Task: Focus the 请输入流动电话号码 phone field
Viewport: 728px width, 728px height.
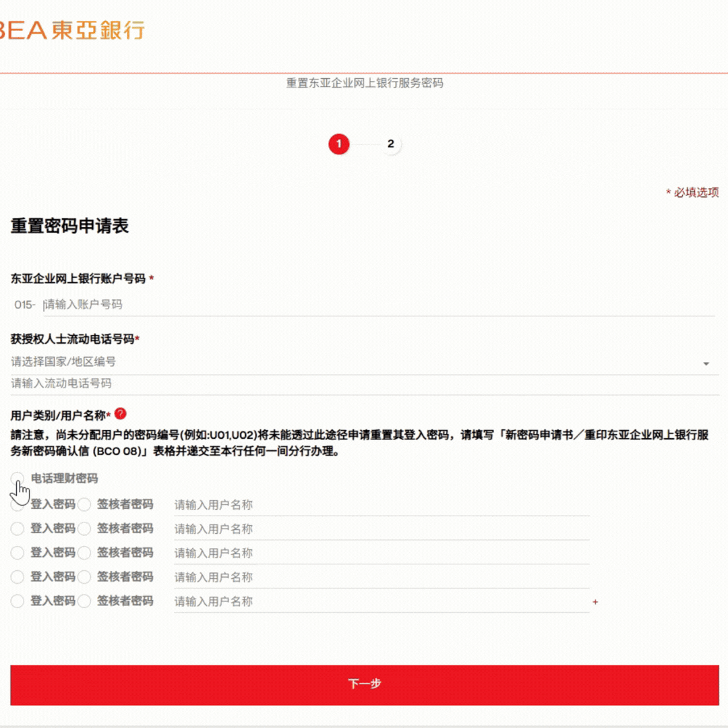Action: click(365, 384)
